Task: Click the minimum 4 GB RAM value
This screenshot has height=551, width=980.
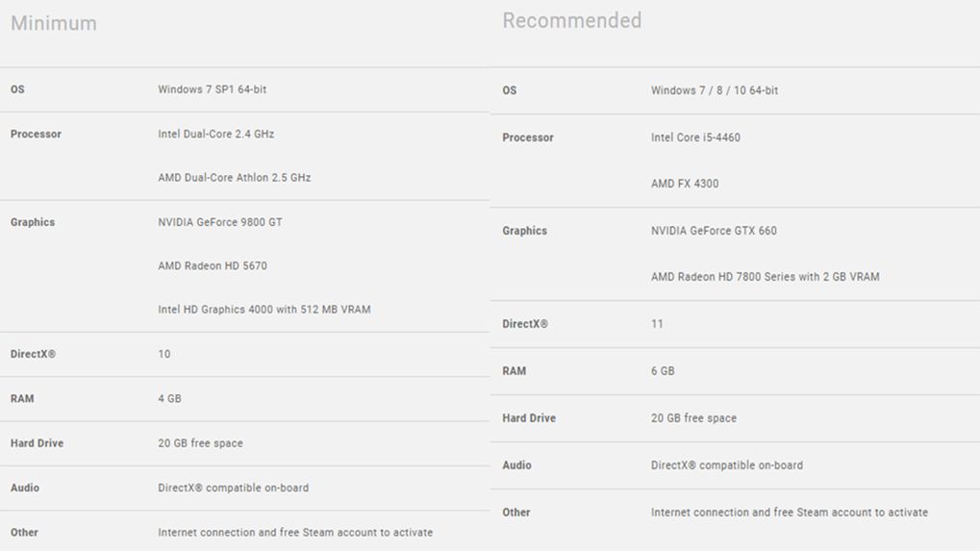Action: coord(169,398)
